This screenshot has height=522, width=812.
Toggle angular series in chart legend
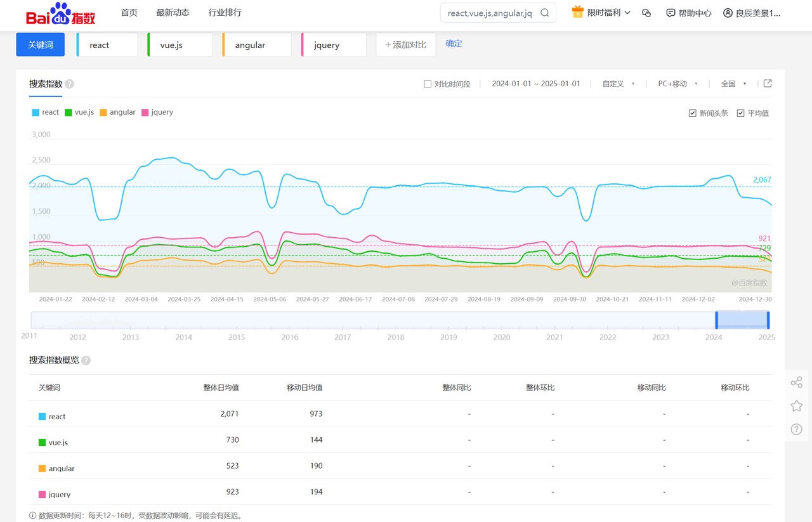pyautogui.click(x=117, y=112)
